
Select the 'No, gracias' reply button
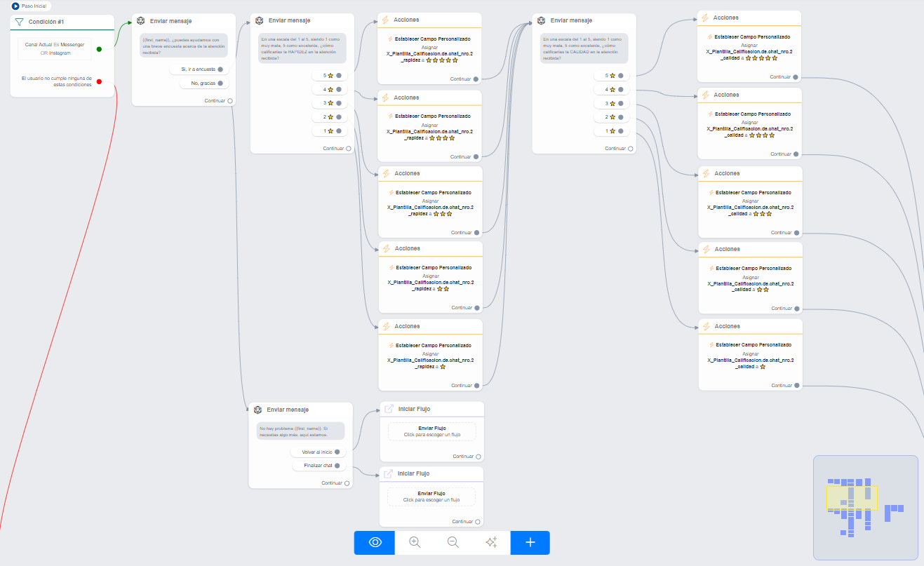coord(203,83)
